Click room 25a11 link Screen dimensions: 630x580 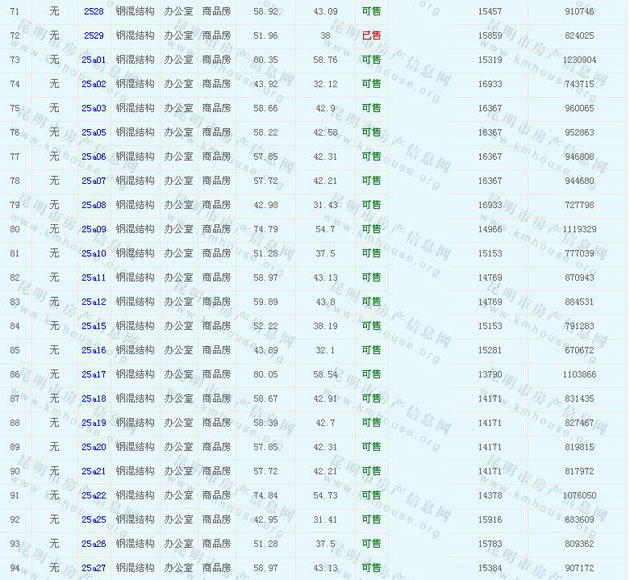click(94, 277)
